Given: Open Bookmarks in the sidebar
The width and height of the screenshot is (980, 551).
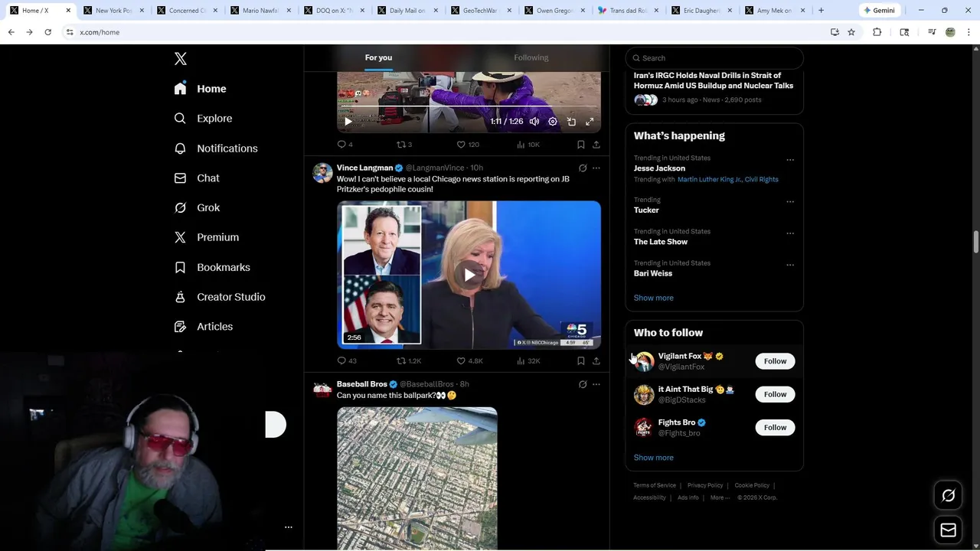Looking at the screenshot, I should pyautogui.click(x=212, y=267).
